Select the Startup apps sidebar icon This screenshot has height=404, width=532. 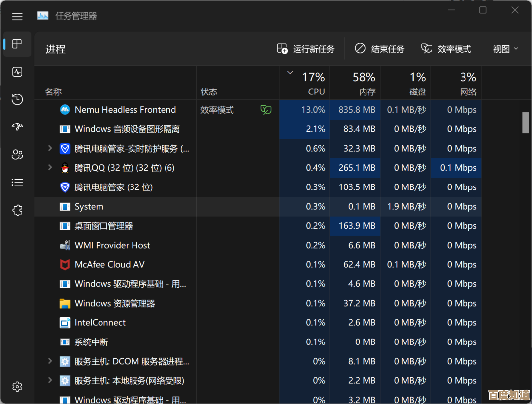[17, 127]
